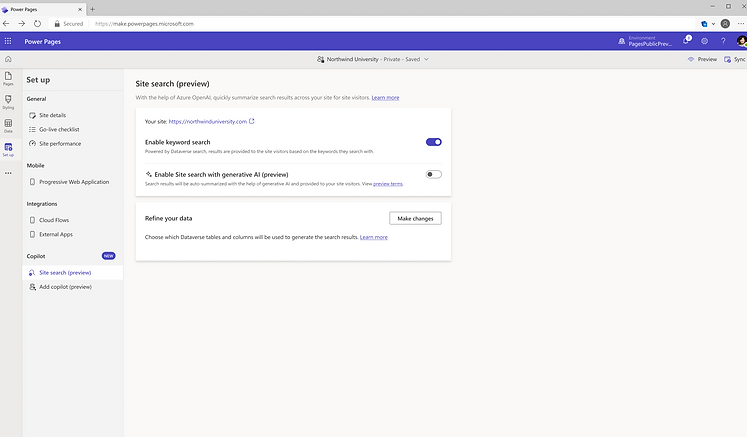This screenshot has height=437, width=747.
Task: Go to the Home icon
Action: [x=8, y=60]
